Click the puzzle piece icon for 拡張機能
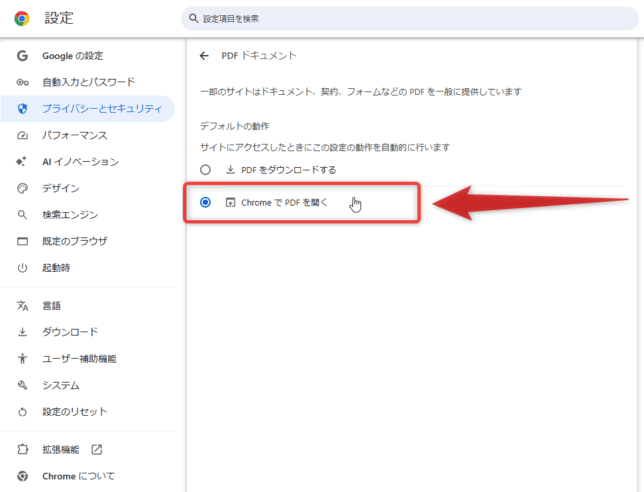Screen dimensions: 644x492 [x=22, y=450]
